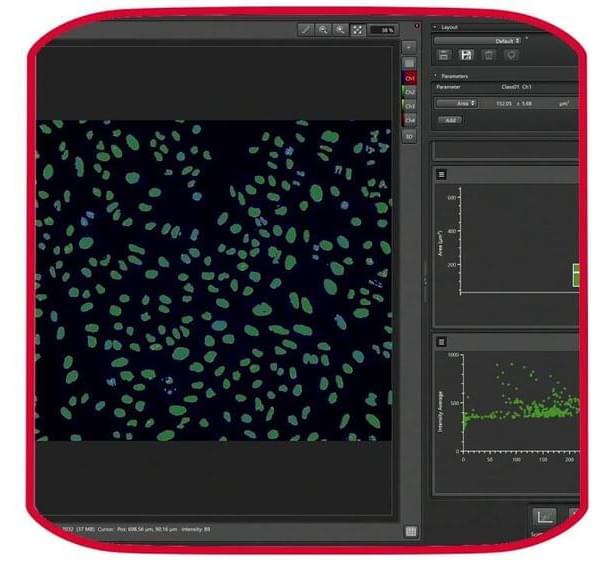Viewport: 612px width, 561px height.
Task: Open the area histogram panel menu icon
Action: pyautogui.click(x=441, y=174)
